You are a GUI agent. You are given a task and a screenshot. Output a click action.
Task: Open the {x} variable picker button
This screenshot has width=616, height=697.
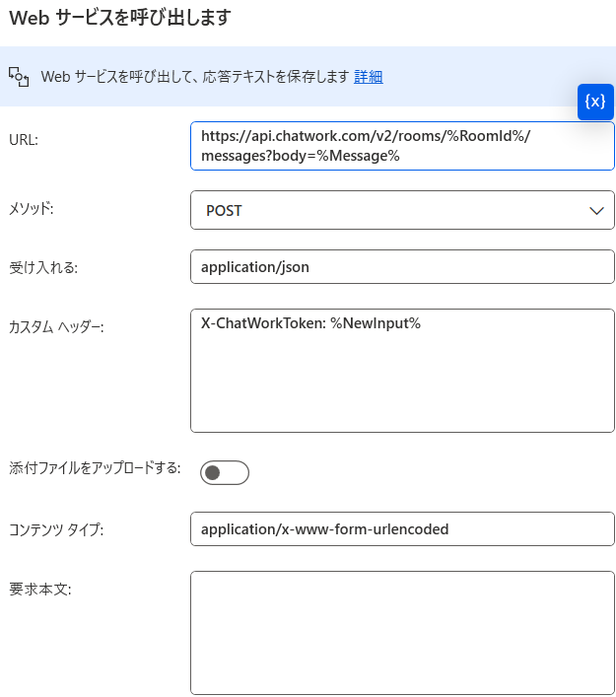coord(595,102)
